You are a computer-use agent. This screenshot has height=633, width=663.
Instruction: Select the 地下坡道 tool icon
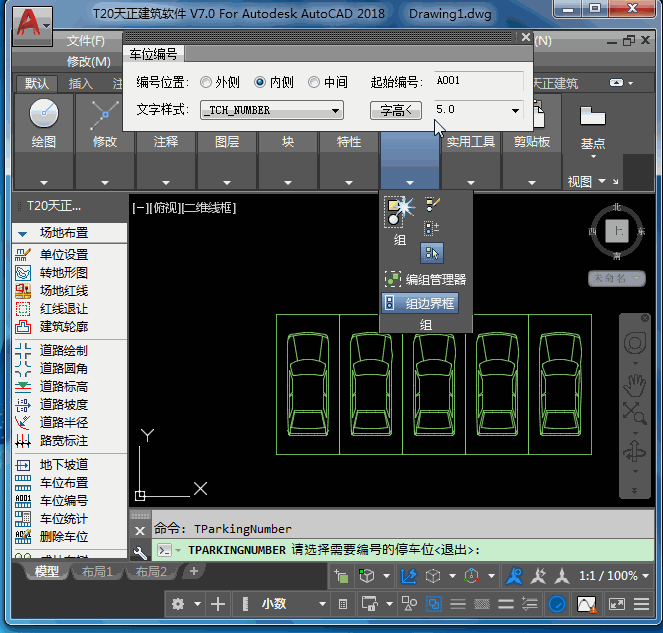(23, 465)
